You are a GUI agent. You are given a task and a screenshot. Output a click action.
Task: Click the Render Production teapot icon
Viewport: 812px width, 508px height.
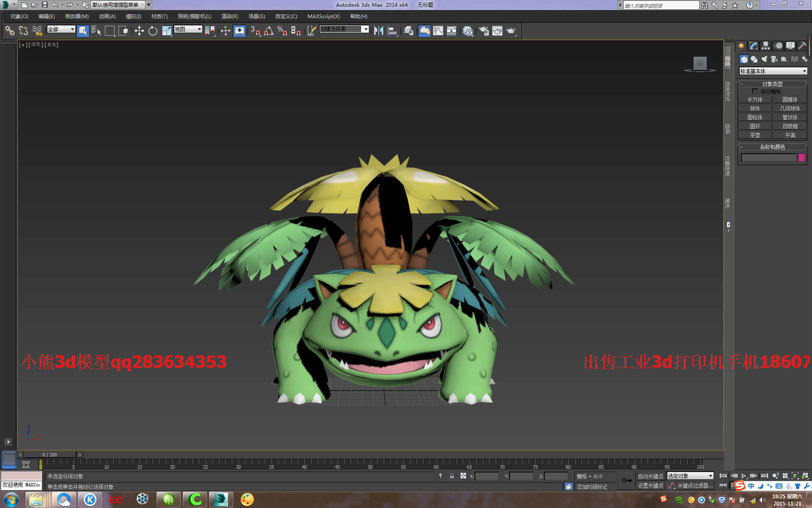click(511, 30)
